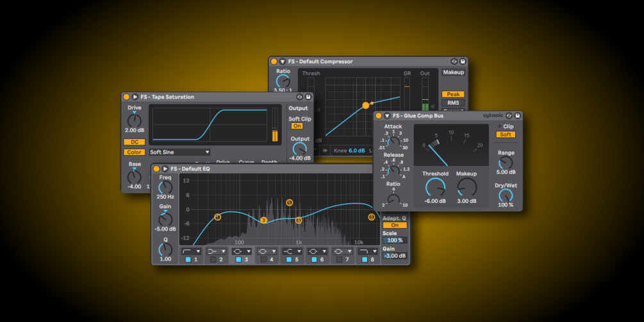Adjust Attack knob in Glue Comp

point(393,142)
